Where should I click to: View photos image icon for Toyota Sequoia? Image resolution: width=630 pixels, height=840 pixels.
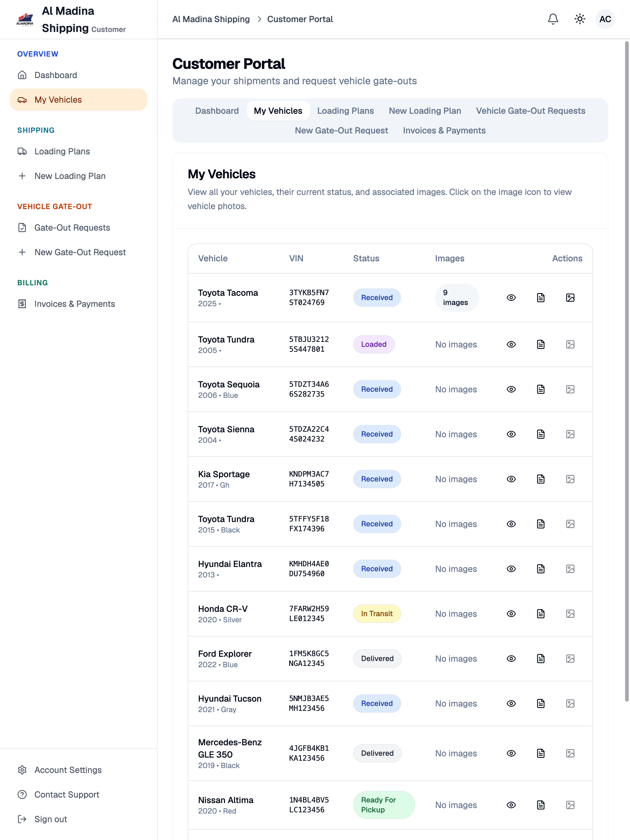click(x=570, y=389)
